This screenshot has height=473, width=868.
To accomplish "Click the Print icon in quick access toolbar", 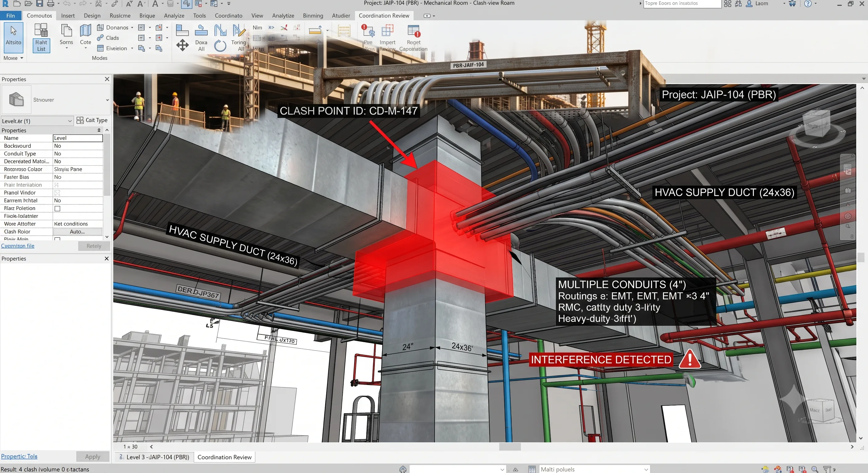I will [51, 4].
